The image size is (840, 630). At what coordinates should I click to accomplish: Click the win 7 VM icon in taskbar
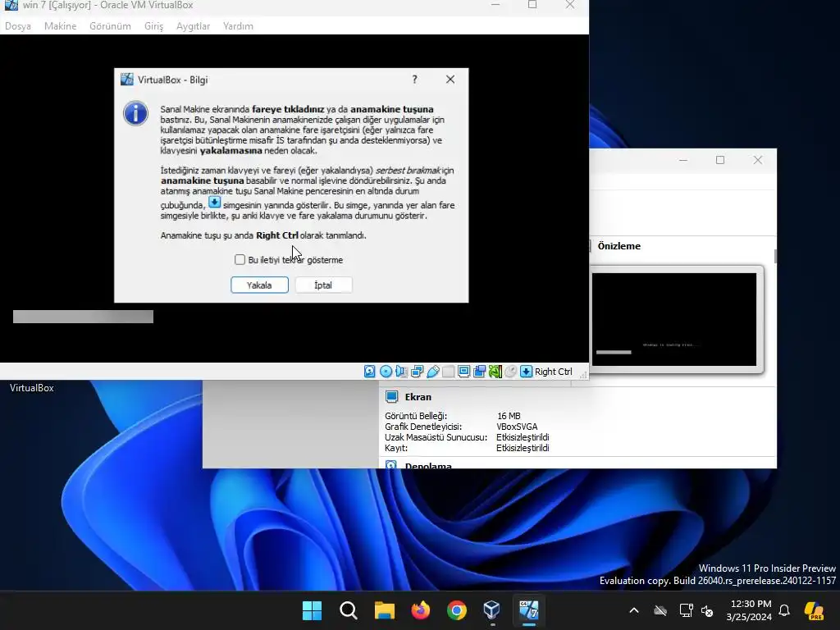[529, 610]
